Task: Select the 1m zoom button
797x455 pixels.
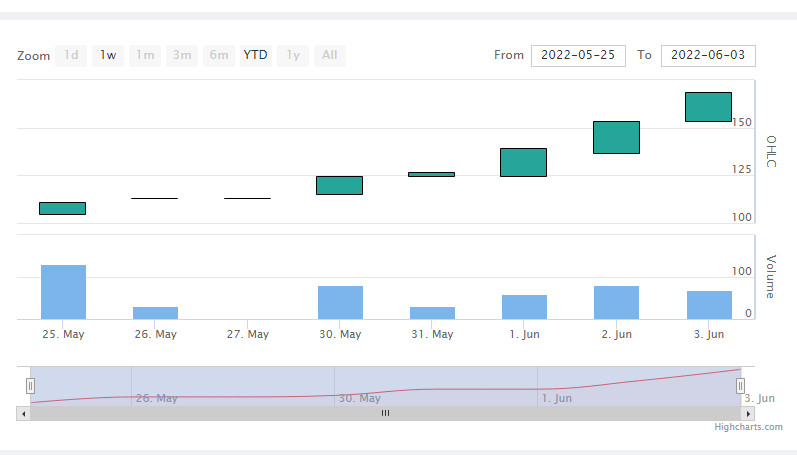Action: pos(145,55)
